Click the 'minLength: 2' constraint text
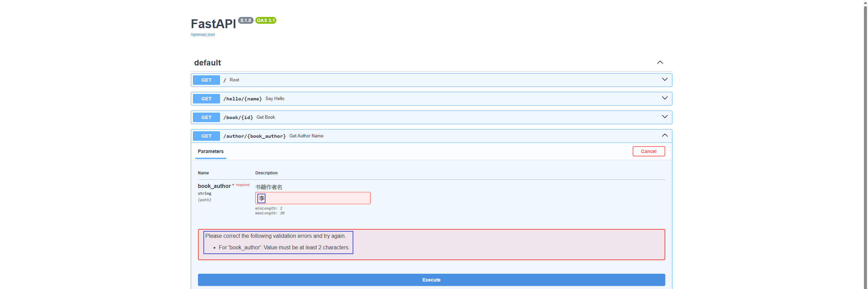Screen dimensions: 868x289 point(269,208)
